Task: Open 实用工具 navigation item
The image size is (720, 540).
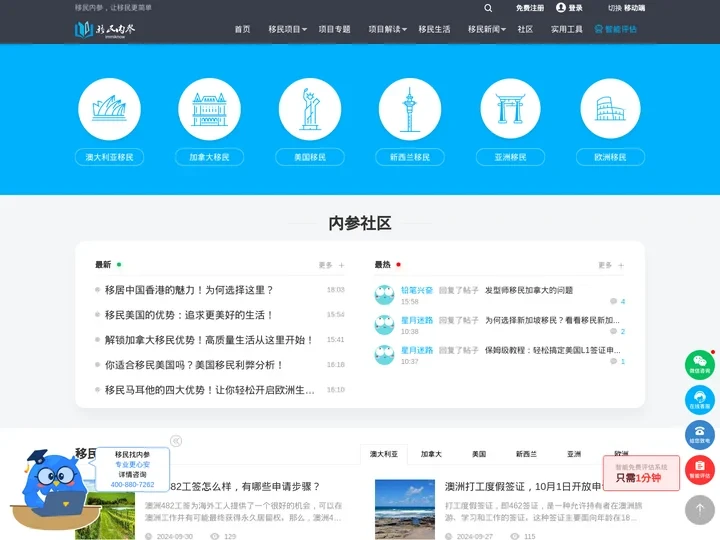Action: coord(567,29)
